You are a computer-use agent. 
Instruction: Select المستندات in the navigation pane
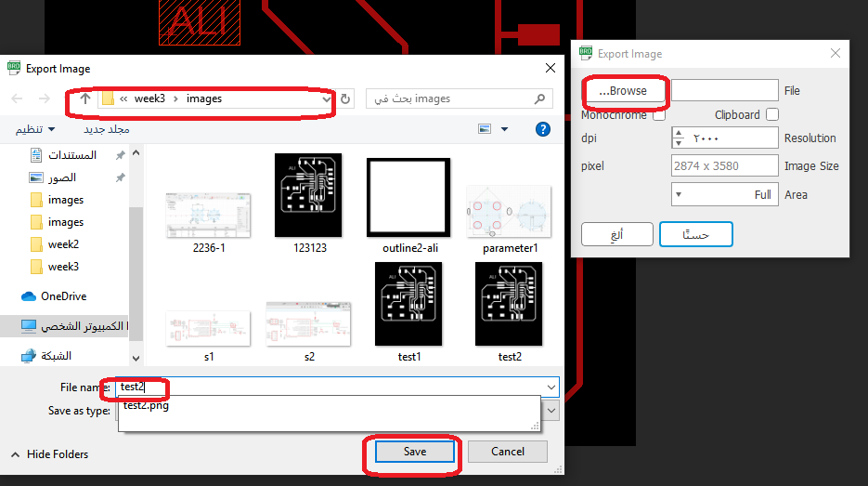click(x=72, y=155)
